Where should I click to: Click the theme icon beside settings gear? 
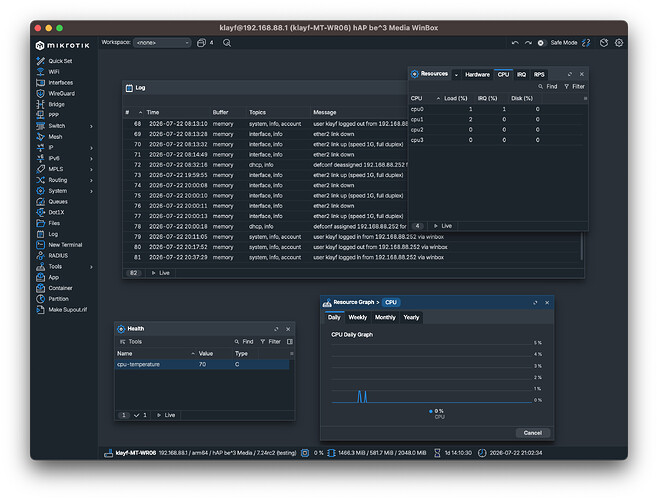tap(604, 43)
